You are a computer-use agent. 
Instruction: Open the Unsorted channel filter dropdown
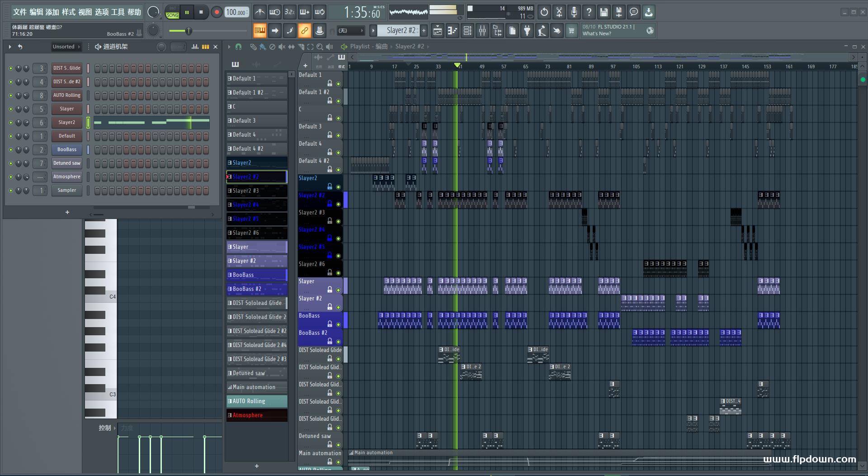(x=66, y=47)
